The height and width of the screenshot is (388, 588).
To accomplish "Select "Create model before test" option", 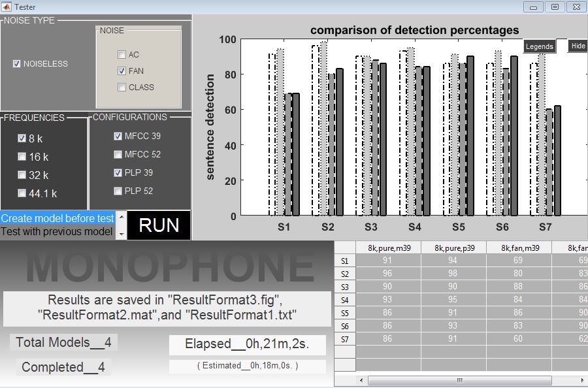I will pyautogui.click(x=57, y=218).
